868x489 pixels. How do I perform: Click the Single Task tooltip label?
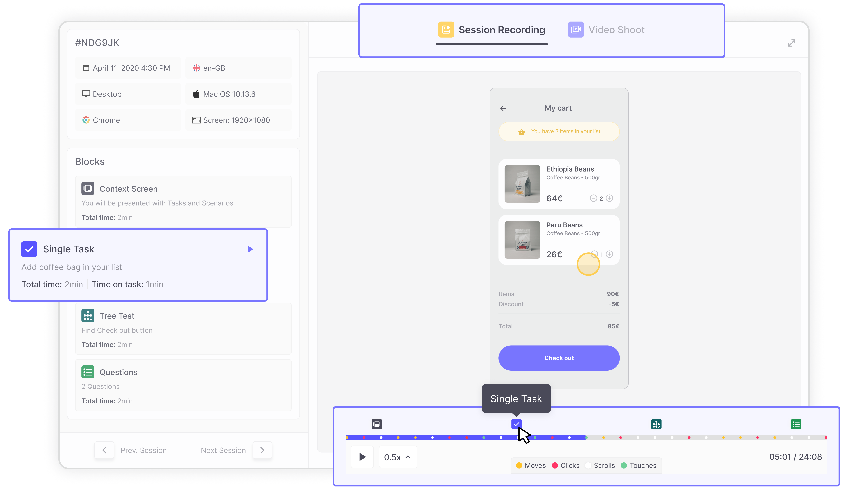coord(516,399)
